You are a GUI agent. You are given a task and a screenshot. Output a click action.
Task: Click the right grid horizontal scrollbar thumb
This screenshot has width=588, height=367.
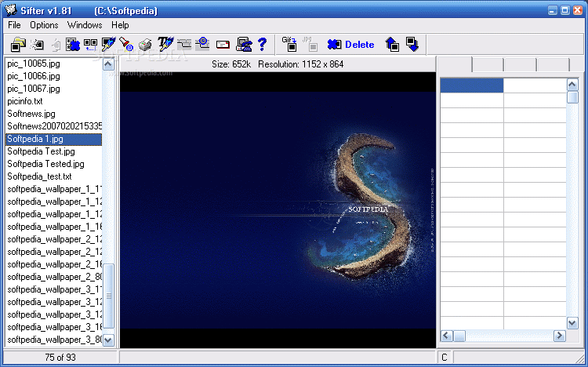tap(459, 336)
